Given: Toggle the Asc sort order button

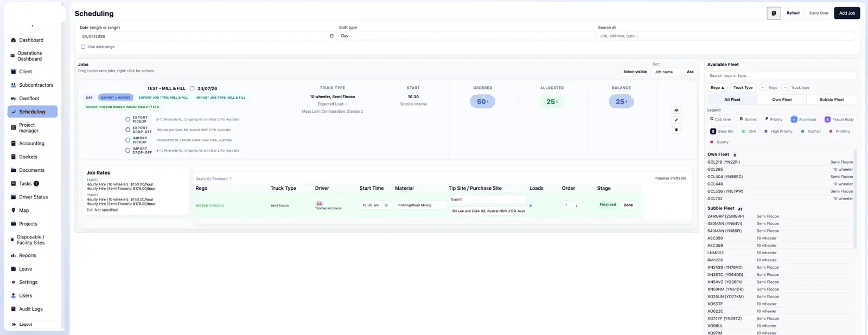Looking at the screenshot, I should click(x=690, y=72).
